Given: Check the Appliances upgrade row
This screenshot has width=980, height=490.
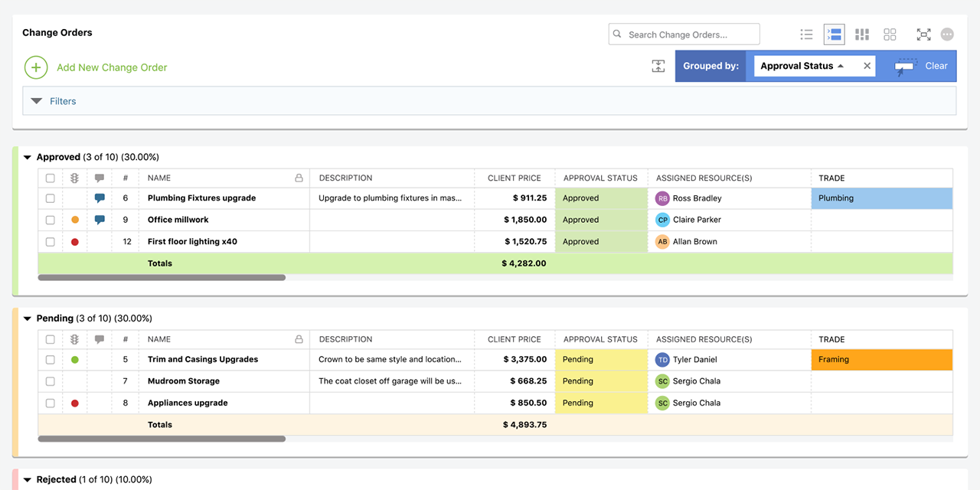Looking at the screenshot, I should [x=51, y=403].
